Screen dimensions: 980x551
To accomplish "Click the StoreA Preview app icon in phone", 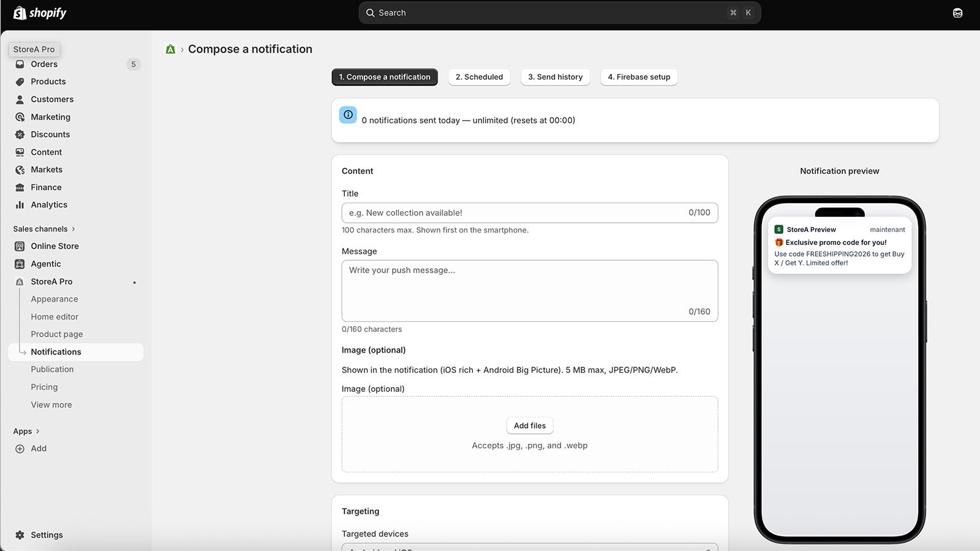I will (779, 230).
